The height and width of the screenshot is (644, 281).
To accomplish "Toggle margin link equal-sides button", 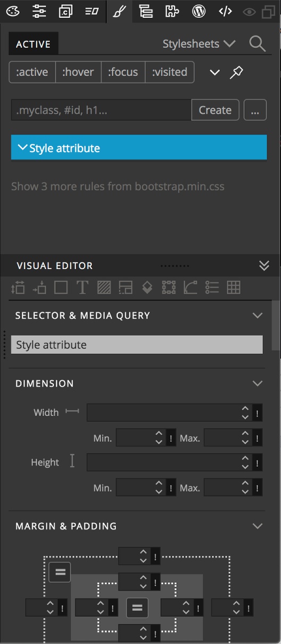I will tap(60, 572).
